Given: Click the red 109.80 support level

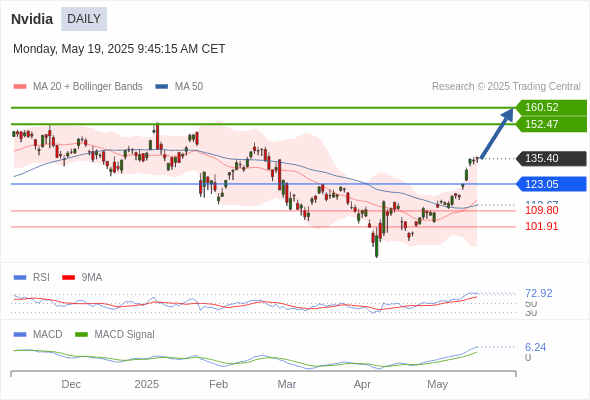Looking at the screenshot, I should pyautogui.click(x=541, y=210).
